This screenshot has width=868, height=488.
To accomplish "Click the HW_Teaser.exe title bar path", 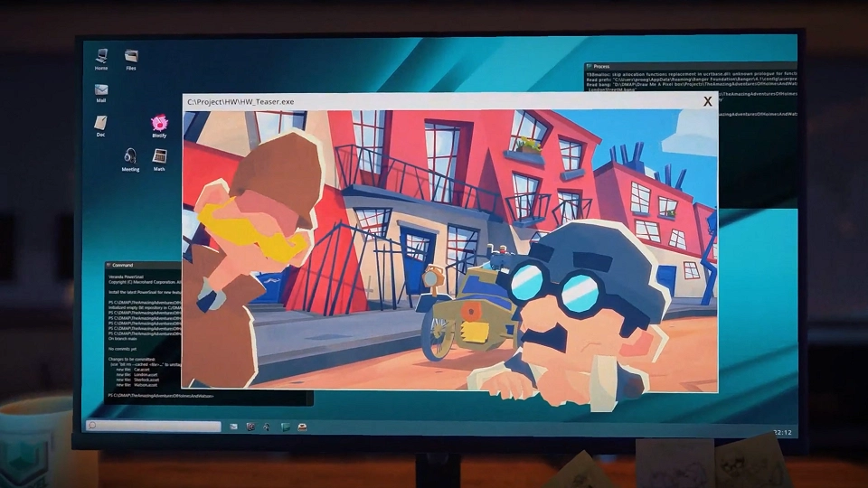I will (241, 102).
